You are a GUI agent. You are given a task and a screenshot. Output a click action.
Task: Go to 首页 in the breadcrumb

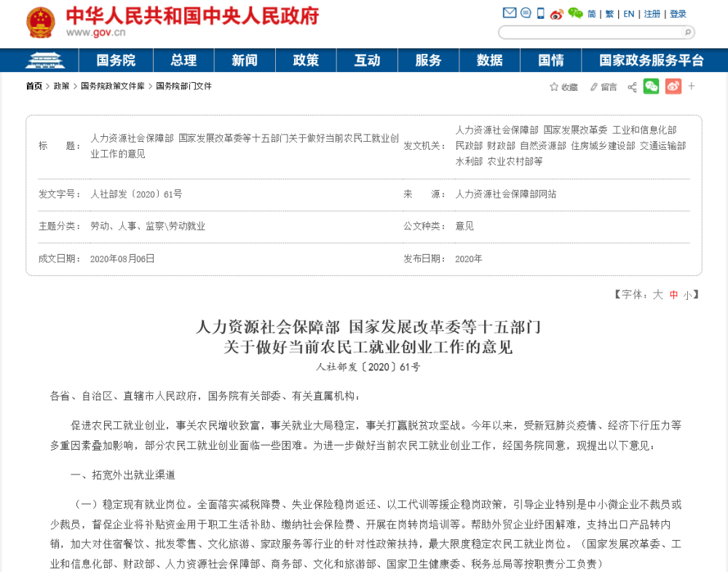(x=34, y=86)
